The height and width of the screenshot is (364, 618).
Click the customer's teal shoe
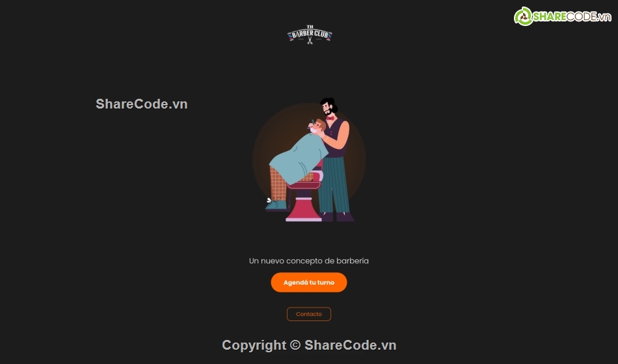click(276, 205)
